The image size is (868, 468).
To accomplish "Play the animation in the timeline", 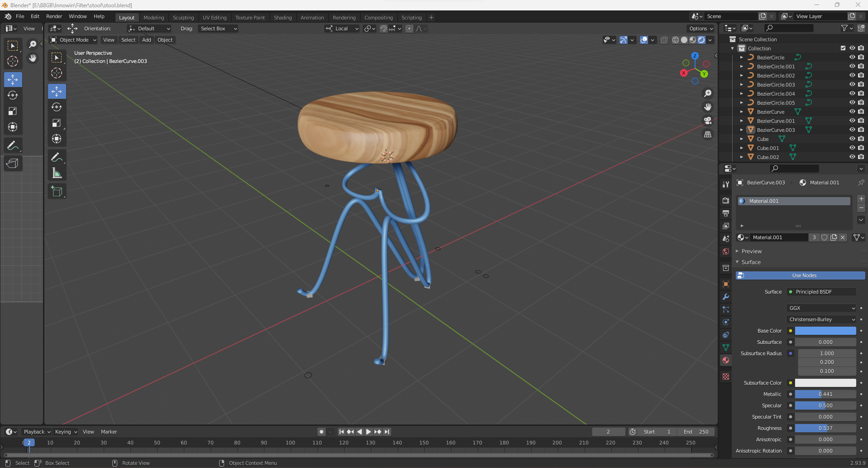I will point(368,432).
